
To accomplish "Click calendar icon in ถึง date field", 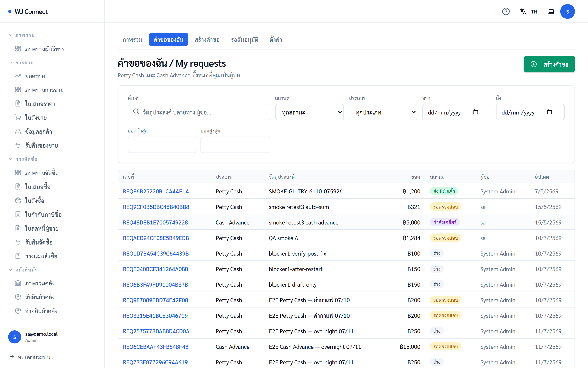I will tap(549, 112).
